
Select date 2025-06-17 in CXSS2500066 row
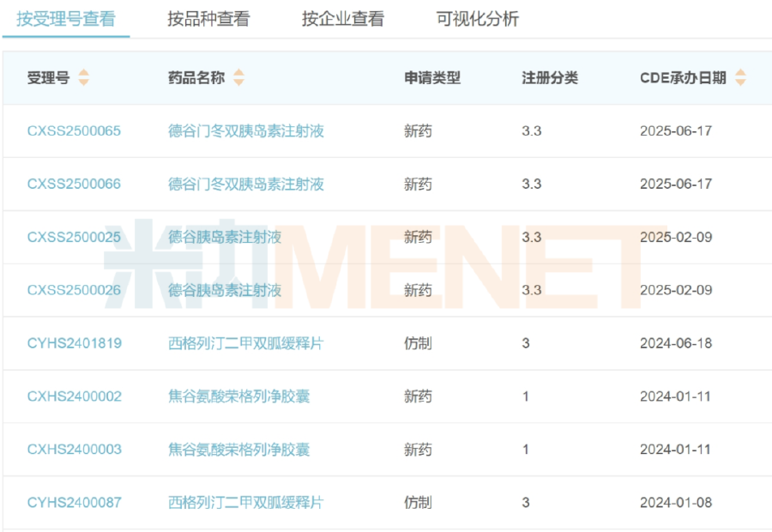click(676, 184)
